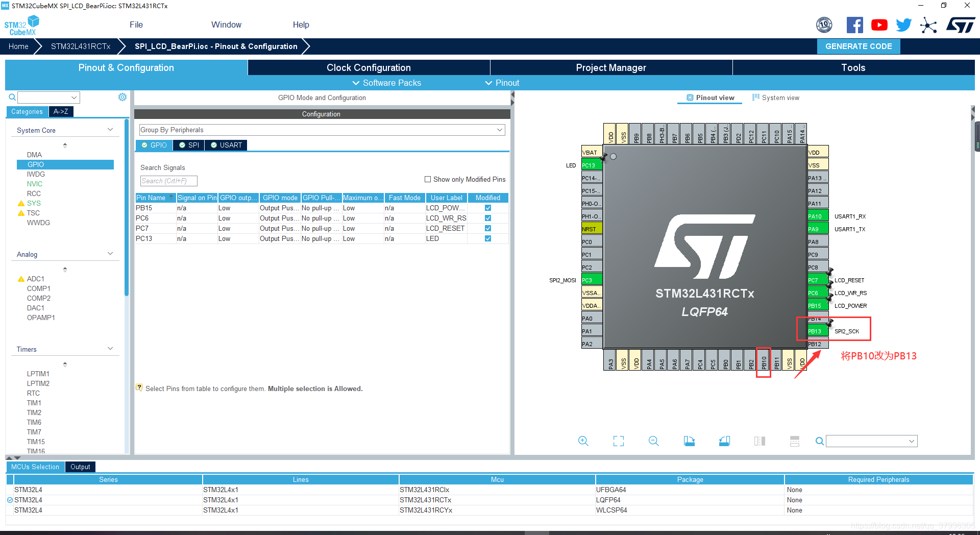
Task: Click the NRST pin on chip
Action: point(592,229)
